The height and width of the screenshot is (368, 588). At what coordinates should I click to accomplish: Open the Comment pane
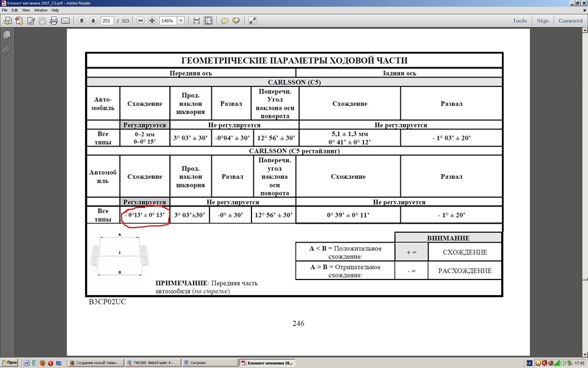point(571,21)
